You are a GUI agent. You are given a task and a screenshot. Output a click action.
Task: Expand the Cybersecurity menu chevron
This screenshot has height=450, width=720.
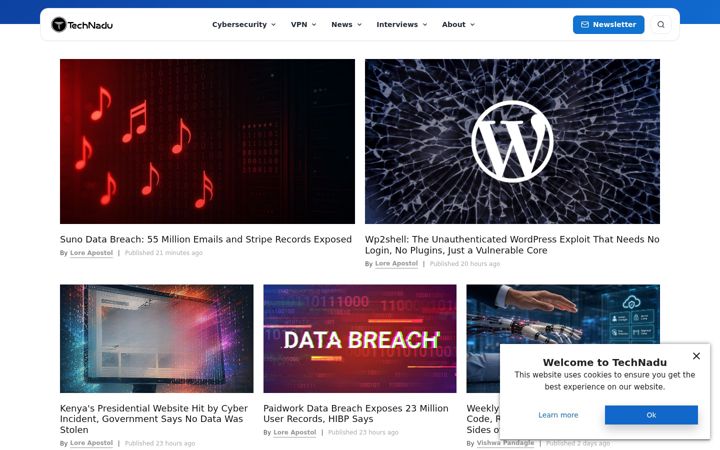click(274, 25)
